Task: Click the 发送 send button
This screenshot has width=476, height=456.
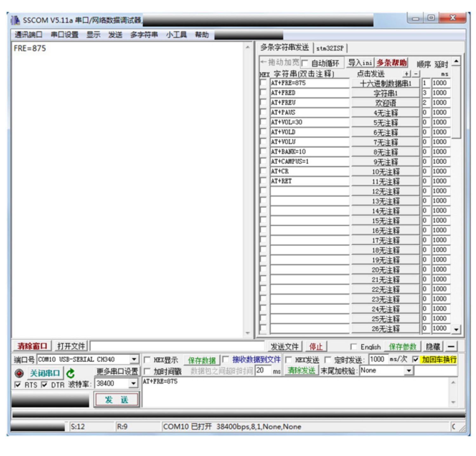Action: pyautogui.click(x=116, y=400)
